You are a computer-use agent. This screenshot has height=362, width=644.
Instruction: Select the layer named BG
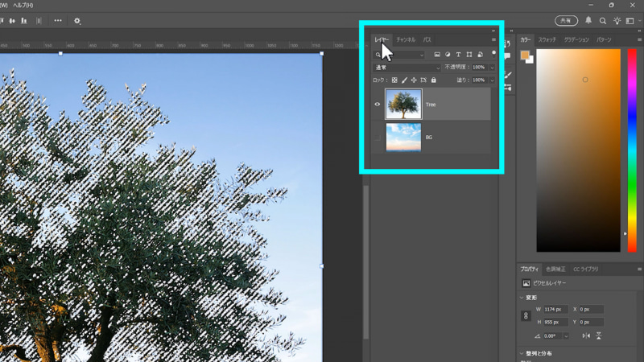click(431, 138)
